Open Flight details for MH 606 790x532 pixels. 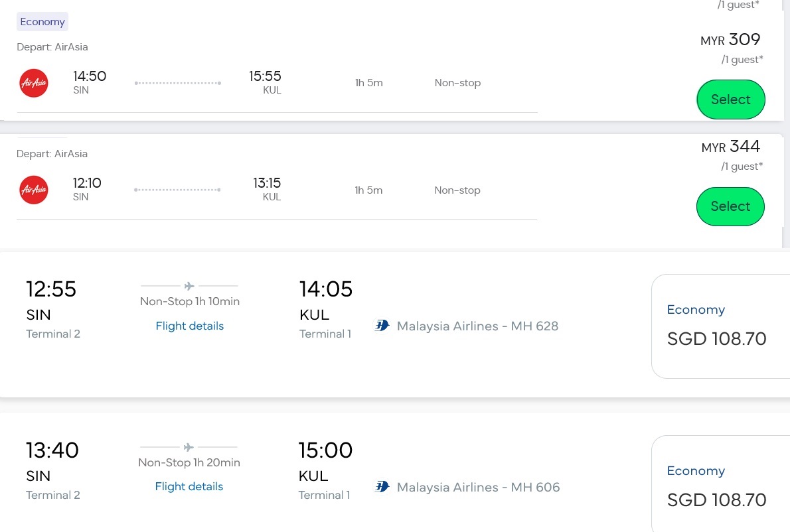(189, 486)
